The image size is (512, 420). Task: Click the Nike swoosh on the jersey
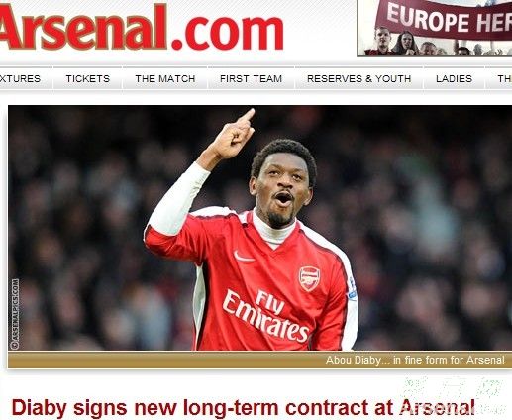(244, 257)
